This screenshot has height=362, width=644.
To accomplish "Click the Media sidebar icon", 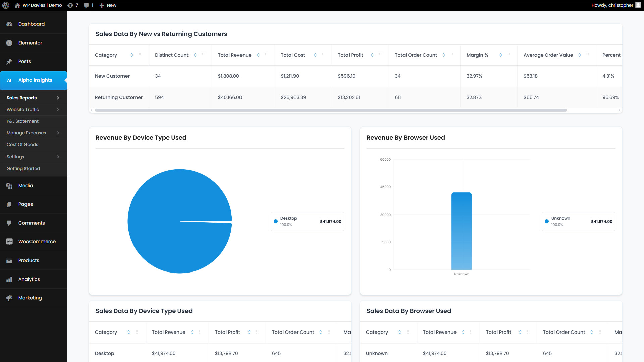I will click(x=9, y=186).
